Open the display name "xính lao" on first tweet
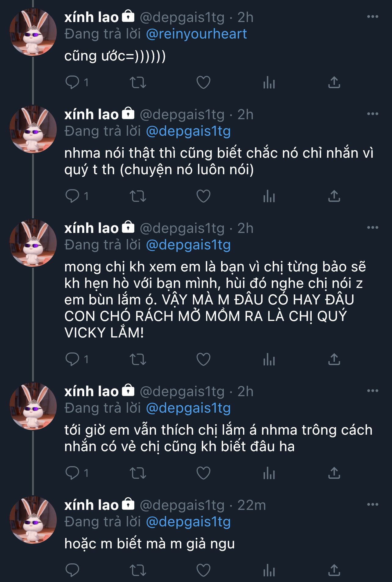 (91, 17)
